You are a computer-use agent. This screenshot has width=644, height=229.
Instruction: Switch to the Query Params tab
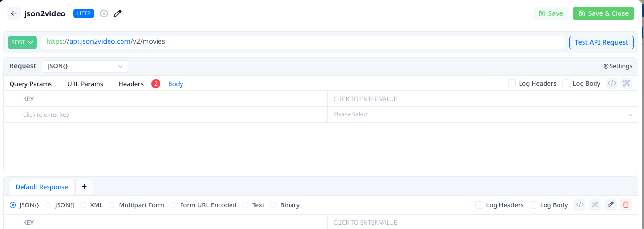click(x=31, y=84)
